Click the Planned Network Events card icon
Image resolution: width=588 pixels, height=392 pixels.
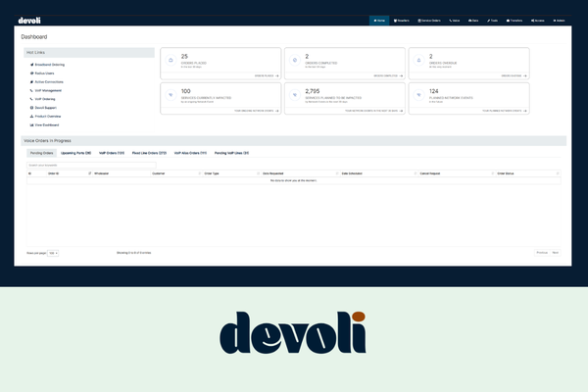coord(418,95)
